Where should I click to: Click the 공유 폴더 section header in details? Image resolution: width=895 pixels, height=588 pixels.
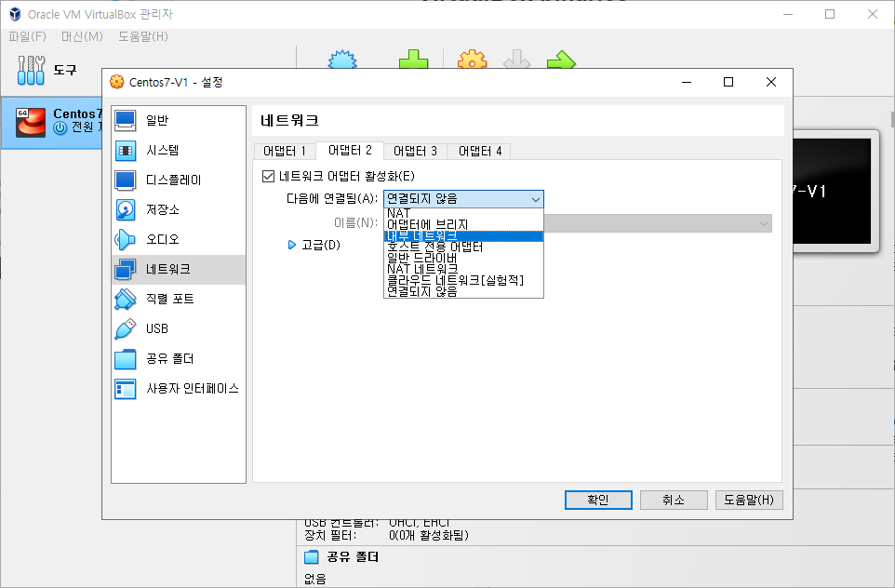click(x=353, y=557)
